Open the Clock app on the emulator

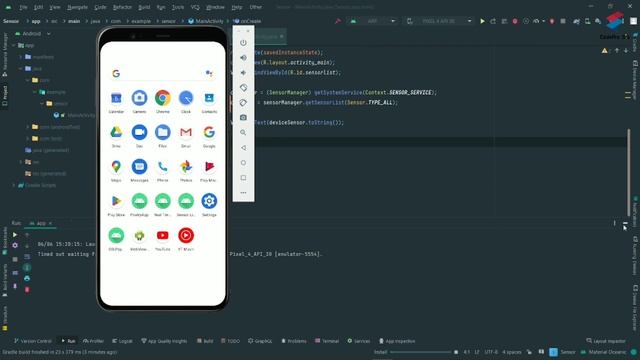pos(186,98)
